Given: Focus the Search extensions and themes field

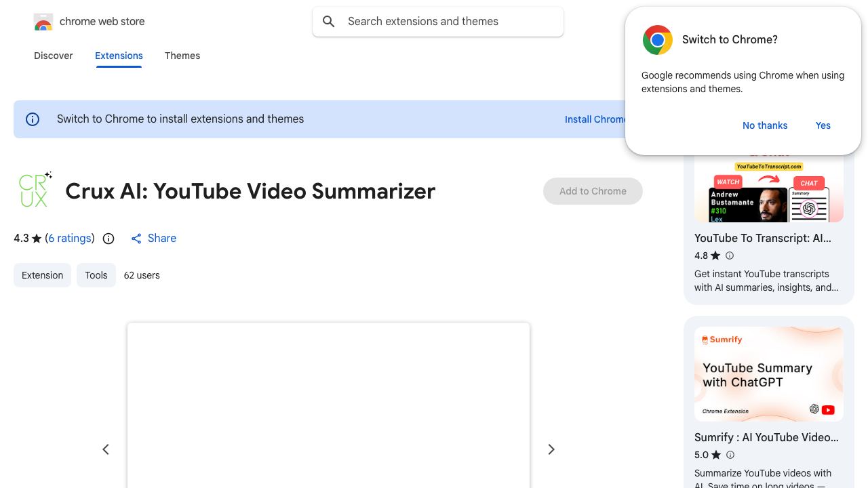Looking at the screenshot, I should point(438,22).
